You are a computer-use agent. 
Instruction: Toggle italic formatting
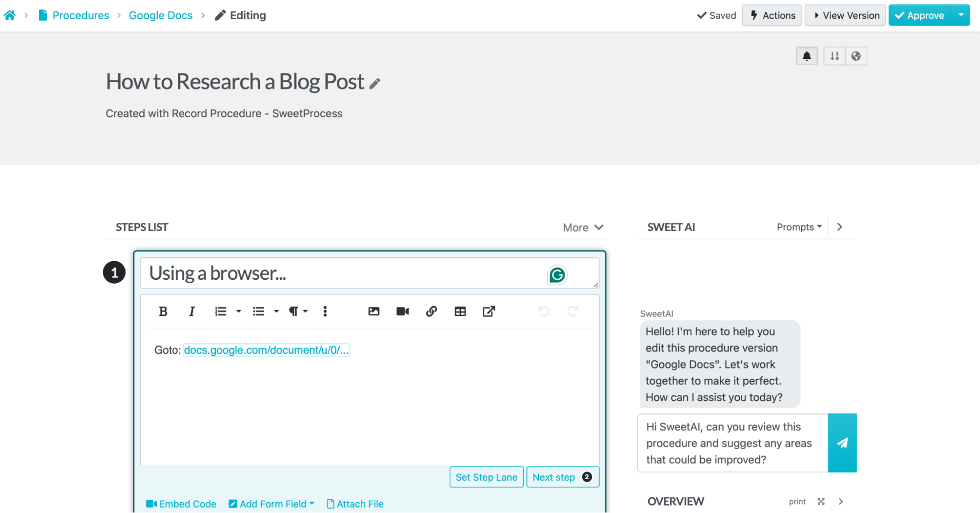192,311
